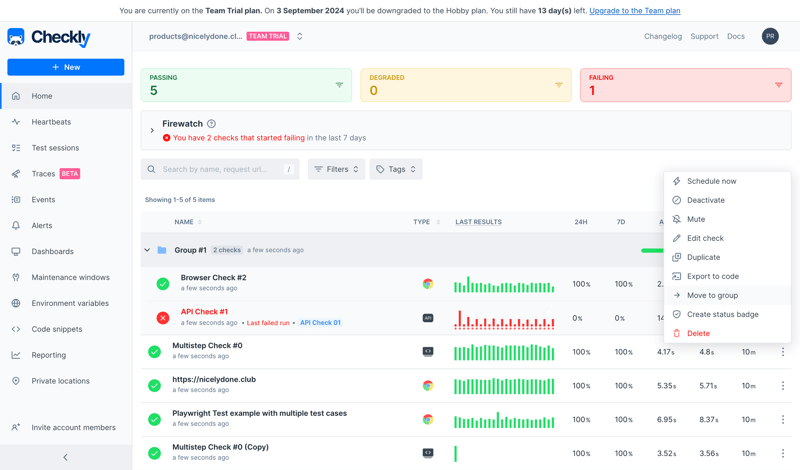Viewport: 800px width, 470px height.
Task: Toggle the Passing status filter card
Action: [246, 85]
